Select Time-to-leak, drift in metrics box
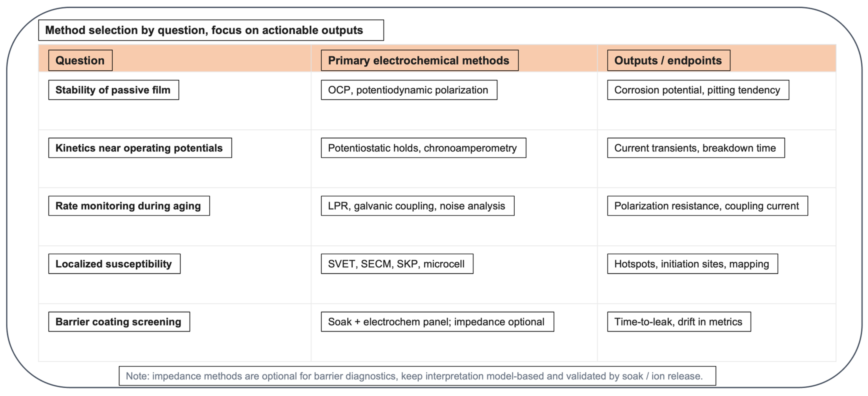 coord(679,322)
